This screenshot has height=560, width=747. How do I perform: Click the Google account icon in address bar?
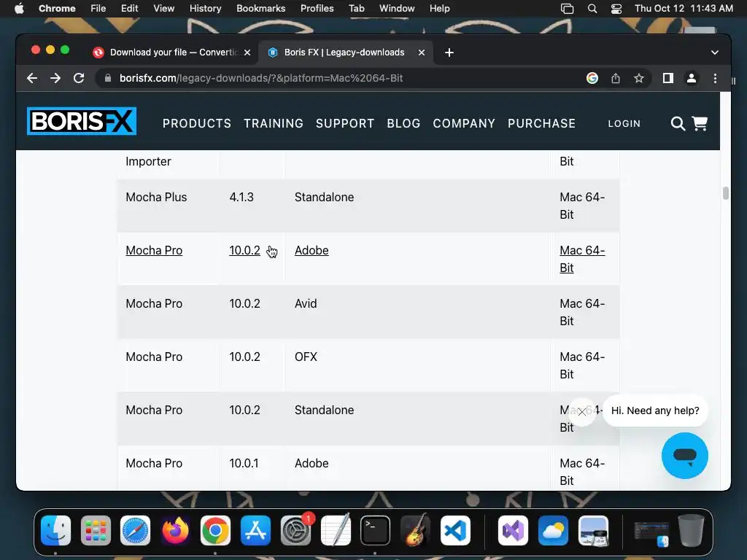coord(592,78)
